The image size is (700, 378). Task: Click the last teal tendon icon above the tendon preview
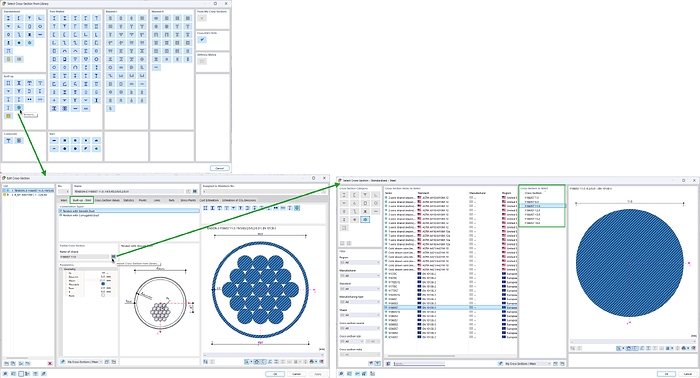coord(297,208)
